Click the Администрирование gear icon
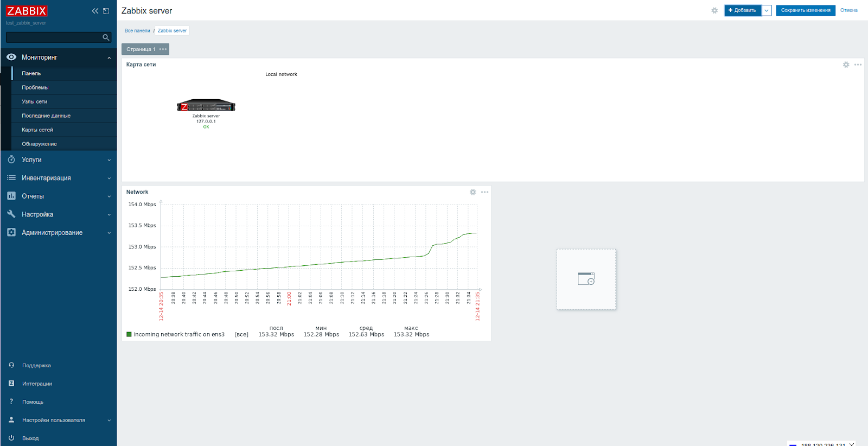The height and width of the screenshot is (446, 868). click(x=11, y=232)
